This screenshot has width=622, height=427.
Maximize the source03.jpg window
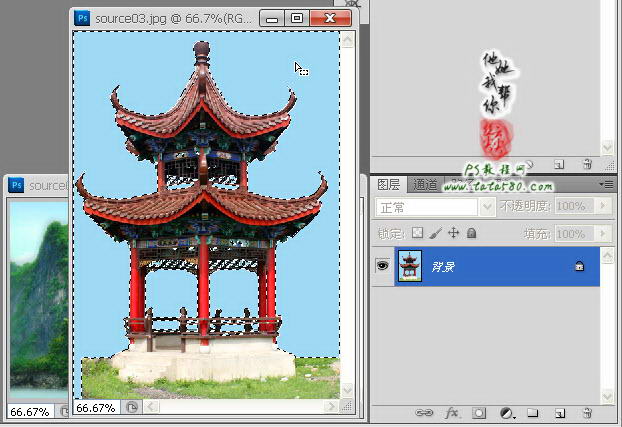pos(297,18)
